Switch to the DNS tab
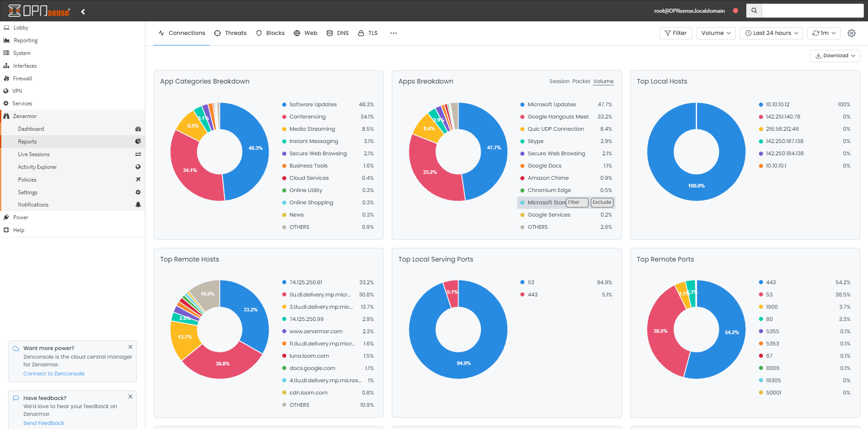Image resolution: width=868 pixels, height=429 pixels. point(337,33)
